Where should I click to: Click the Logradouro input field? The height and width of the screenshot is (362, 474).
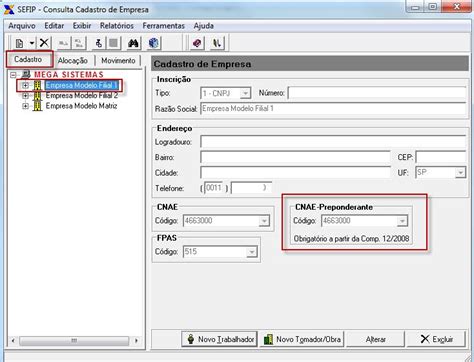point(333,142)
